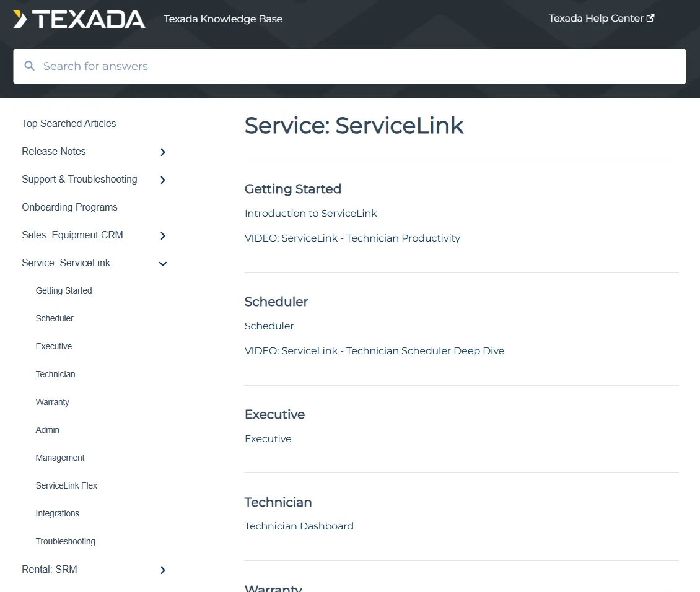This screenshot has width=700, height=592.
Task: Open the Executive section heading
Action: (x=274, y=414)
